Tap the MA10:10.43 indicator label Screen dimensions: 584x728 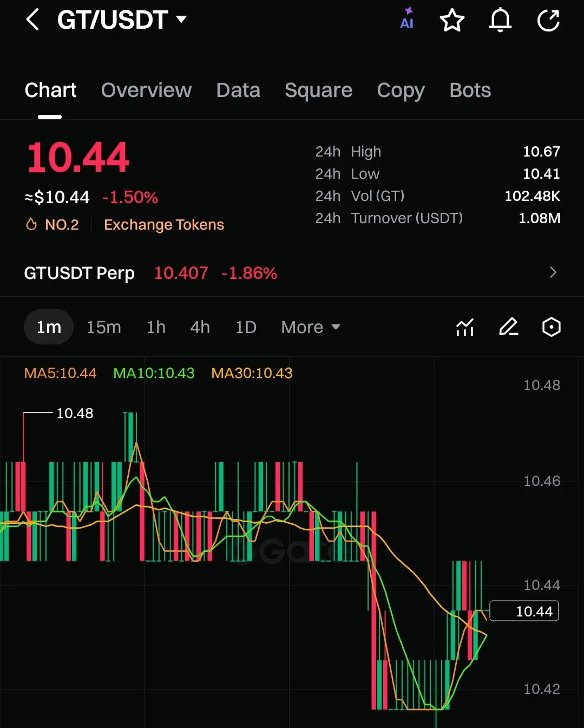(x=154, y=373)
